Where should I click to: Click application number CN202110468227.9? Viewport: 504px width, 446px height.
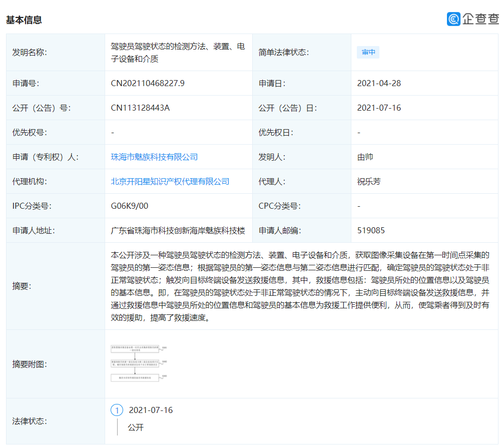pos(148,84)
